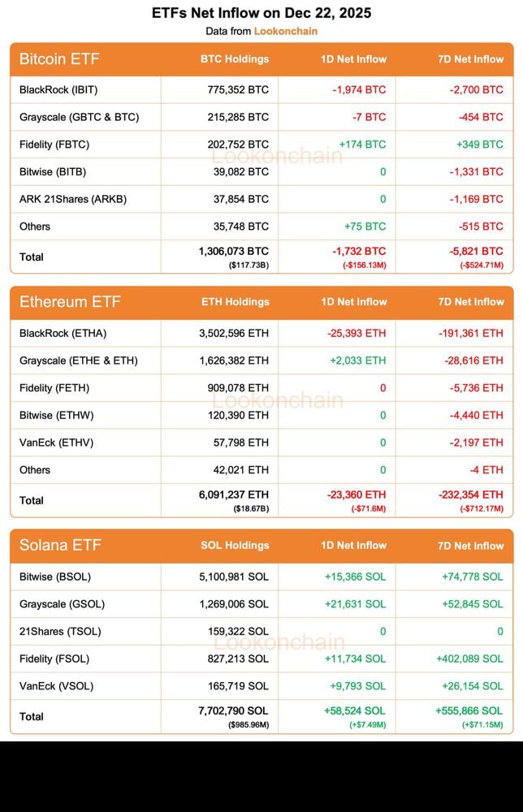Screen dimensions: 523x812
Task: Click the Bitcoin ETF section header
Action: coord(59,59)
